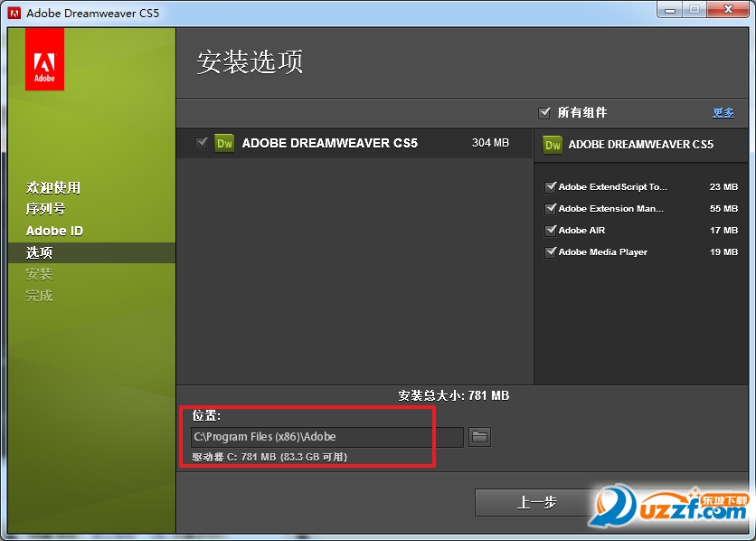
Task: Close the Dreamweaver installer window
Action: tap(728, 10)
